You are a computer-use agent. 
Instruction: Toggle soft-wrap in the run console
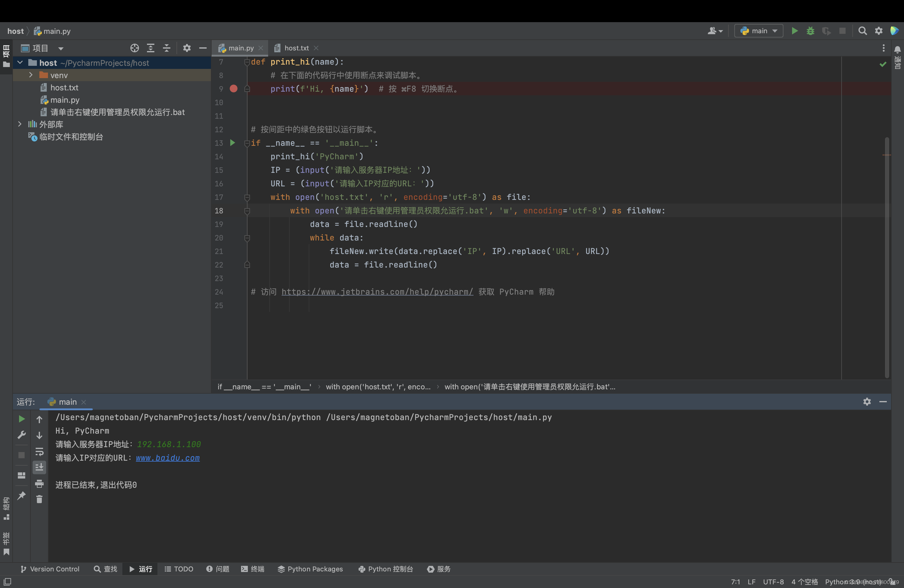(39, 452)
